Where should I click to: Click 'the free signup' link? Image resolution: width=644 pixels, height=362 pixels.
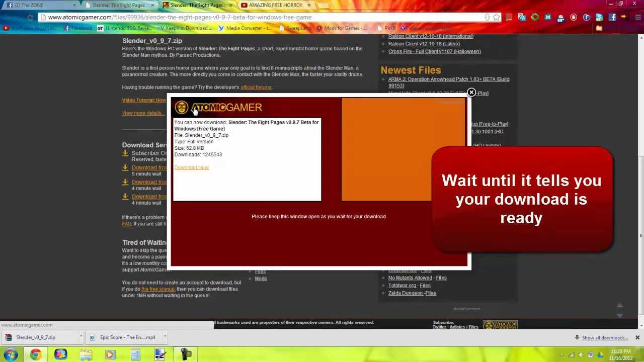point(157,289)
